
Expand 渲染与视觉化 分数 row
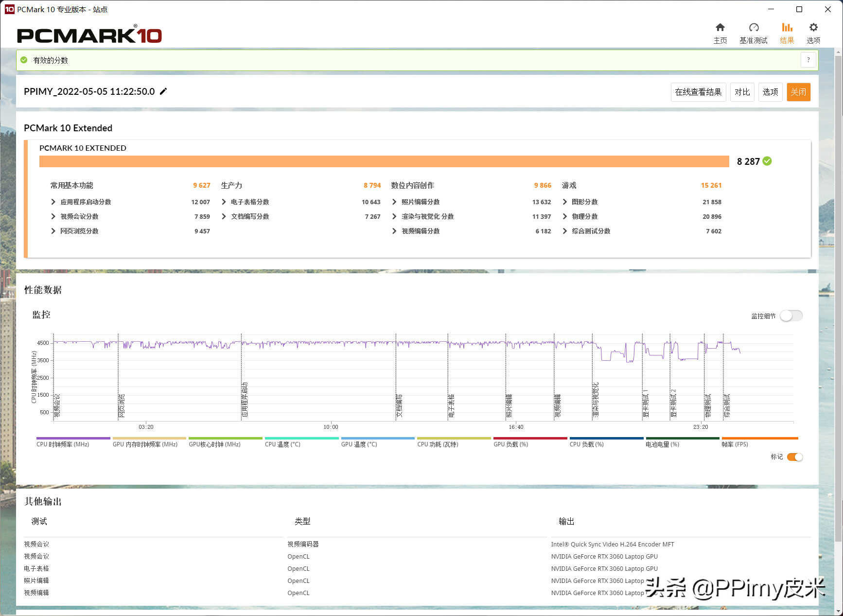(394, 216)
